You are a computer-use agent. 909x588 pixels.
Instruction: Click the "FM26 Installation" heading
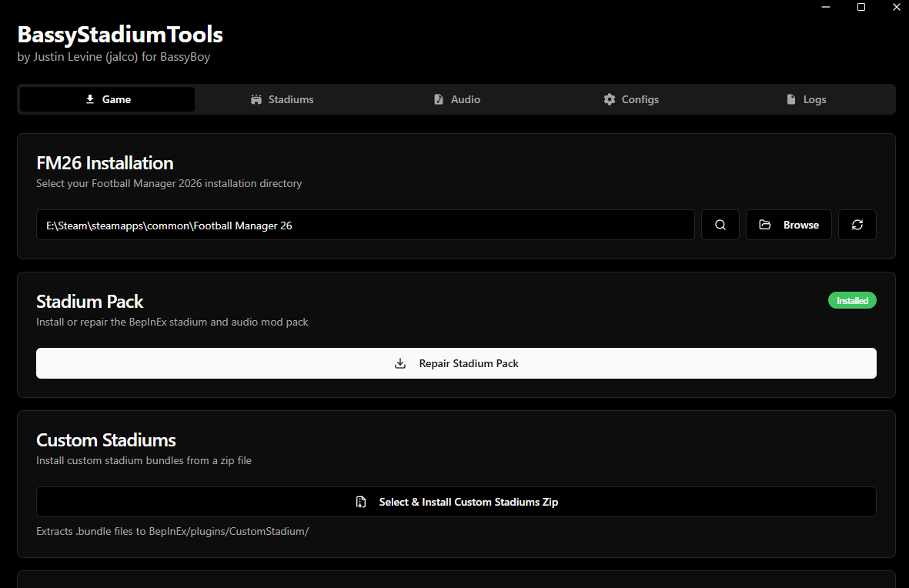(x=105, y=163)
